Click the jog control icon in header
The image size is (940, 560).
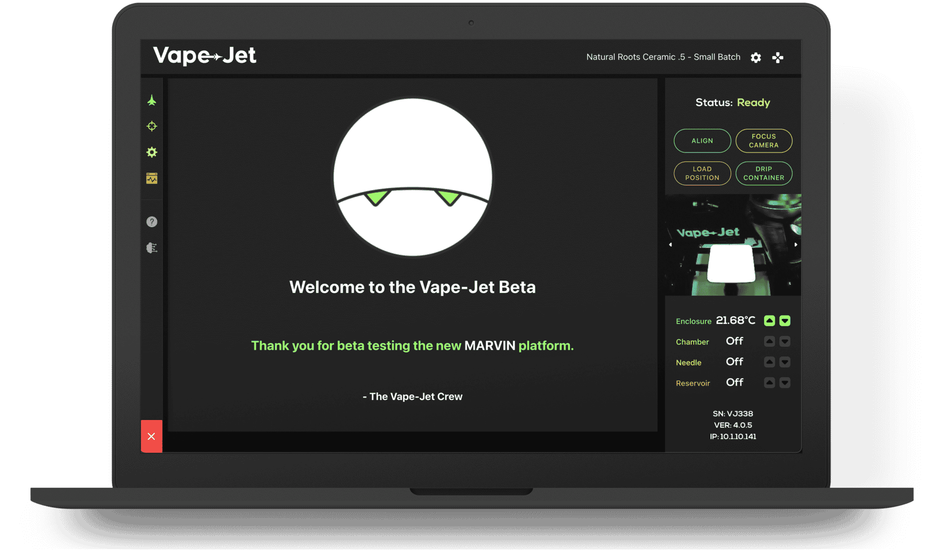coord(778,57)
